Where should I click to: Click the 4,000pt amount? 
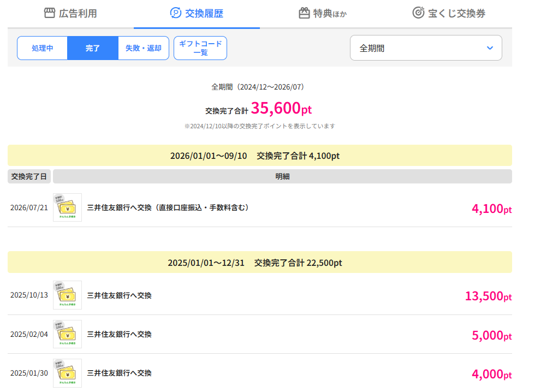pos(492,375)
